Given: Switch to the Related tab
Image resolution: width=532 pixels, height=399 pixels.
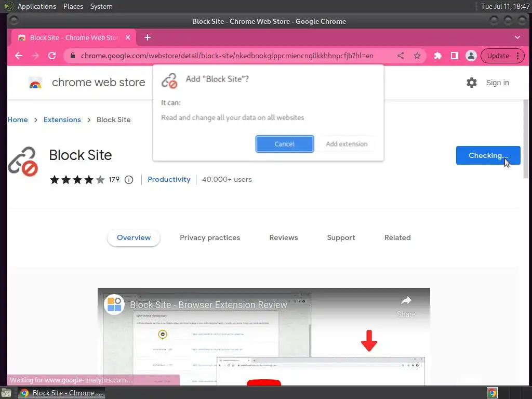Looking at the screenshot, I should (x=397, y=237).
